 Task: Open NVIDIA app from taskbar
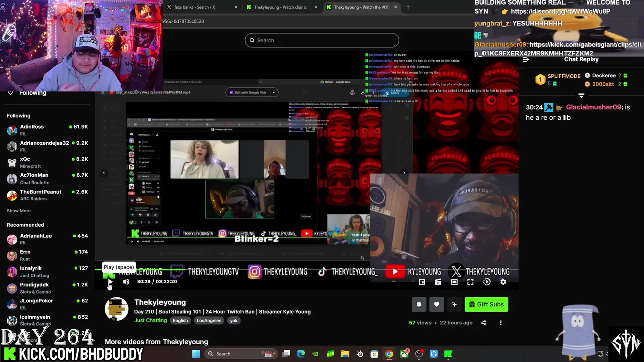coord(315,354)
